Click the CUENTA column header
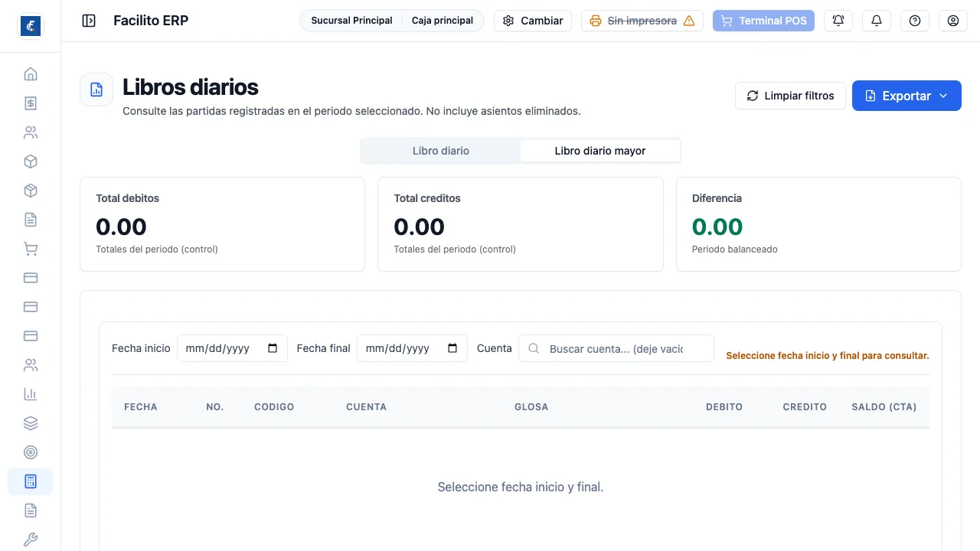The image size is (980, 551). coord(366,407)
